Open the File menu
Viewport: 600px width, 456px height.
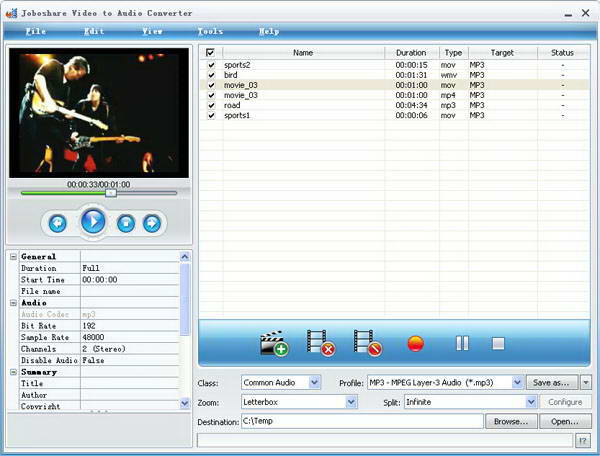(x=35, y=31)
